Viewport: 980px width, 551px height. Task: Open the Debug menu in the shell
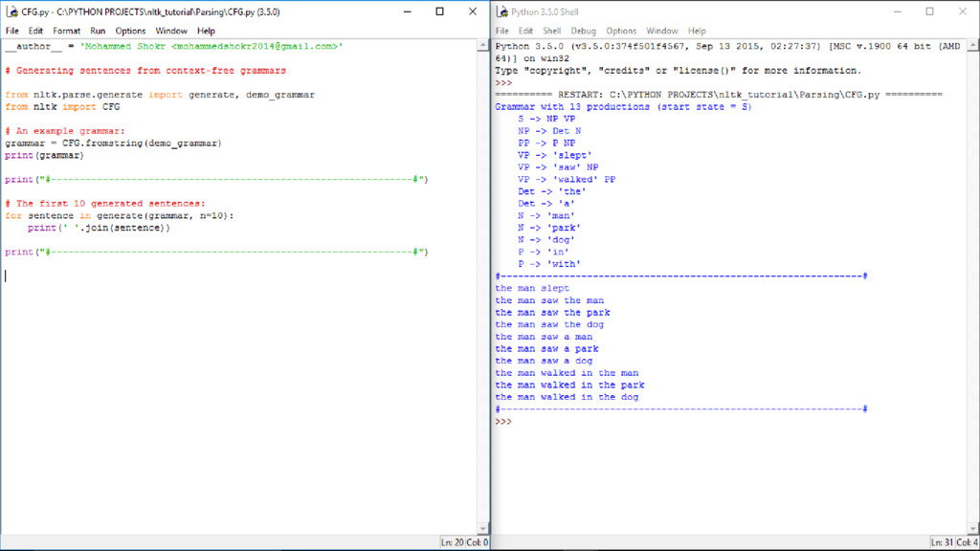coord(583,31)
